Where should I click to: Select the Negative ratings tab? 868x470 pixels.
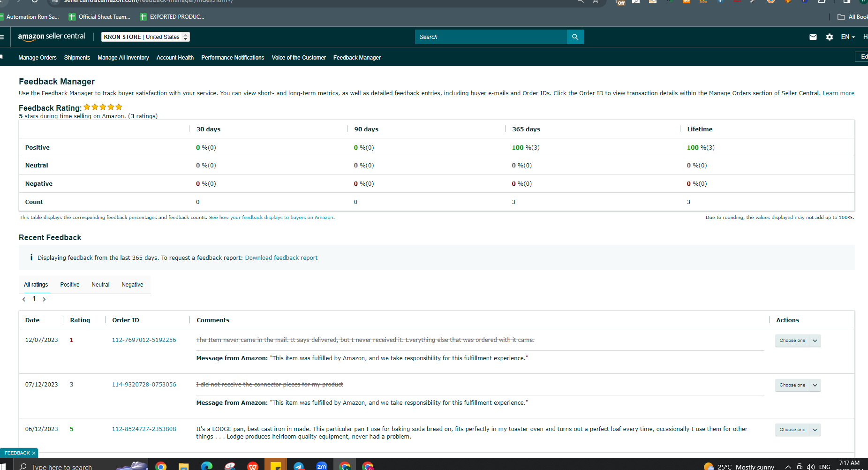tap(132, 285)
